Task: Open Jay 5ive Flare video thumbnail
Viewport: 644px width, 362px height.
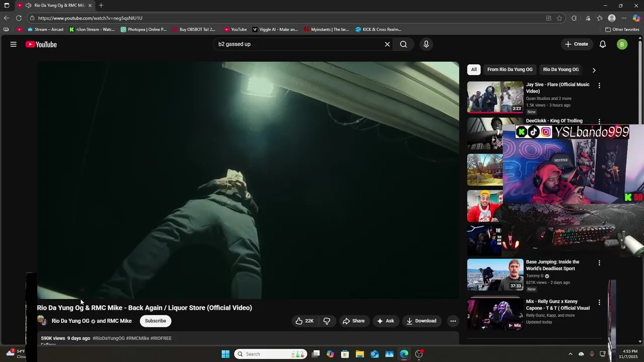Action: 495,97
